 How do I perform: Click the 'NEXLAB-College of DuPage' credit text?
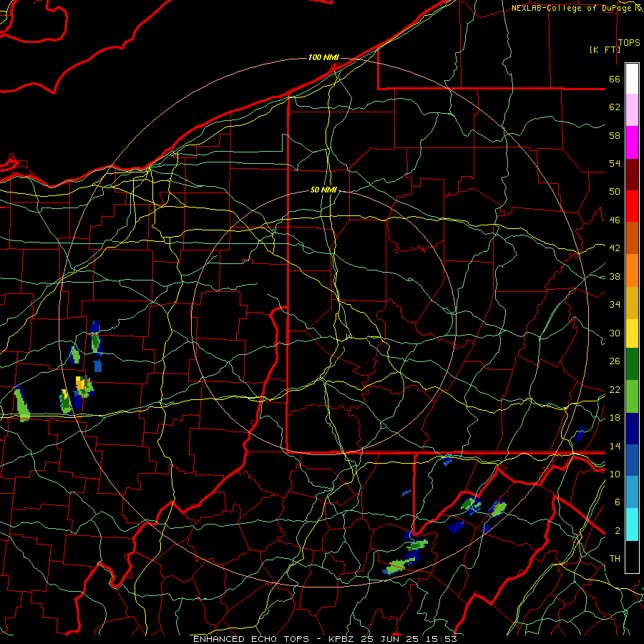click(x=573, y=8)
